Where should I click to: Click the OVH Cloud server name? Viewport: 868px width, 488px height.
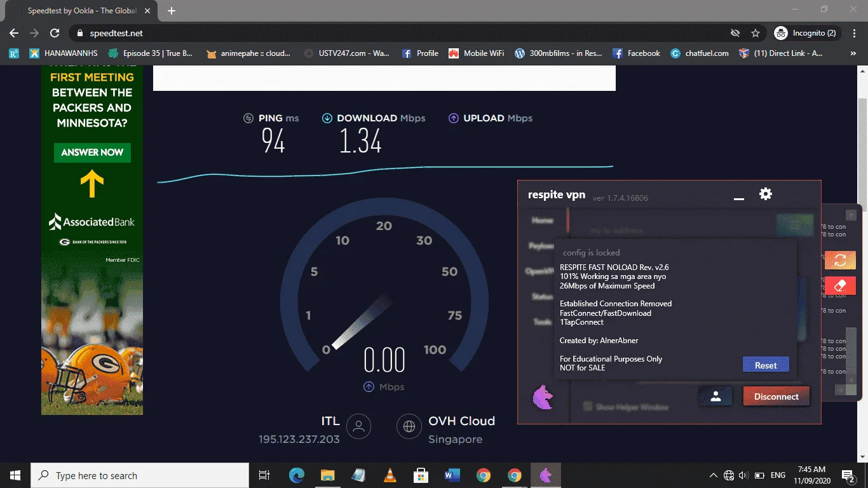(461, 421)
